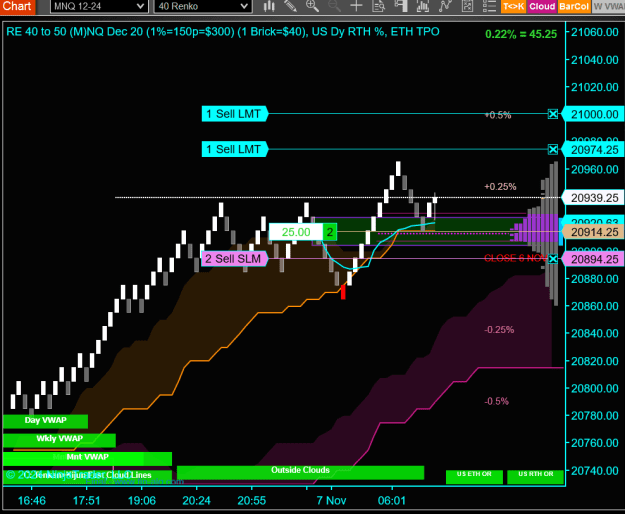Screen dimensions: 625x514
Task: Click the 20740.00 price axis label
Action: coord(595,471)
